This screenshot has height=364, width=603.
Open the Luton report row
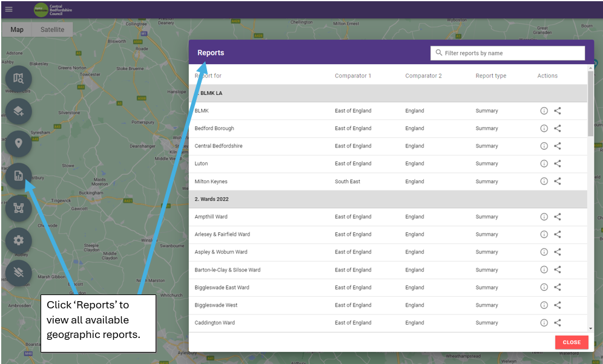coord(388,164)
